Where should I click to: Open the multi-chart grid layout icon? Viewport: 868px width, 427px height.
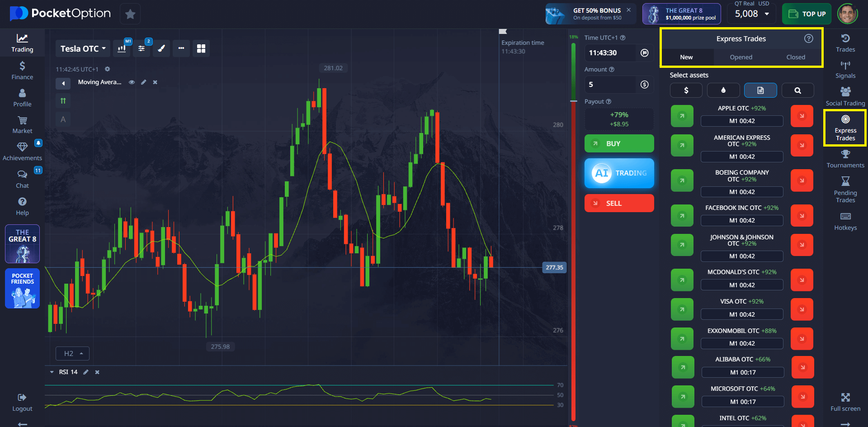coord(201,48)
